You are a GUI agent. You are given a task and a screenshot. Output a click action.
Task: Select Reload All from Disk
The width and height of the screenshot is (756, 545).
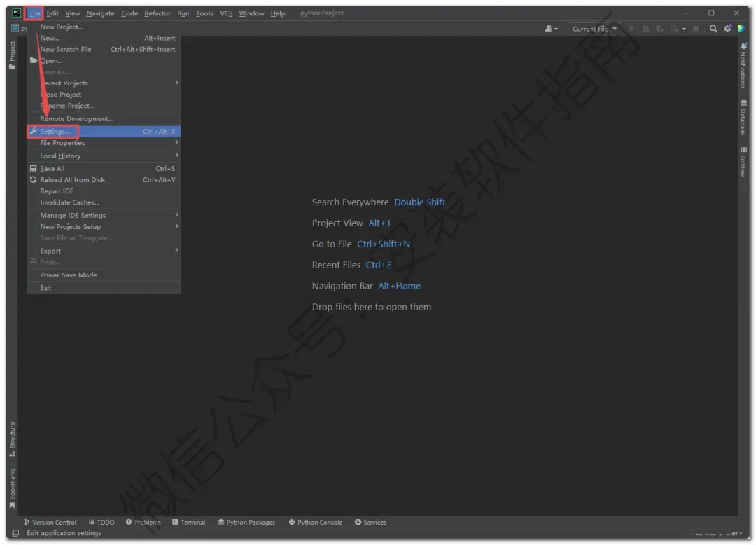tap(104, 180)
